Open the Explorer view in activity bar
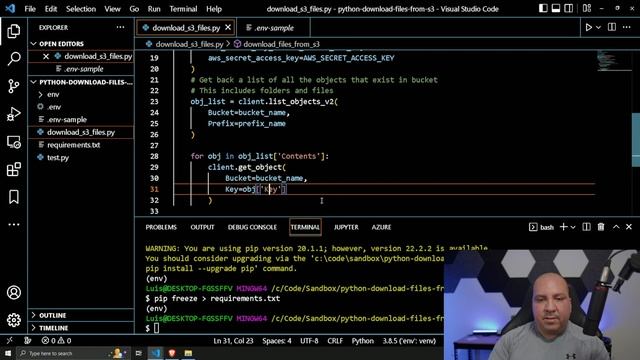Viewport: 640px width, 360px height. click(x=13, y=31)
